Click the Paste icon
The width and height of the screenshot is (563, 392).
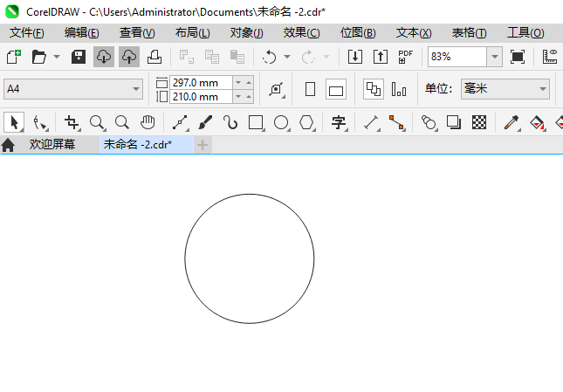click(x=237, y=57)
